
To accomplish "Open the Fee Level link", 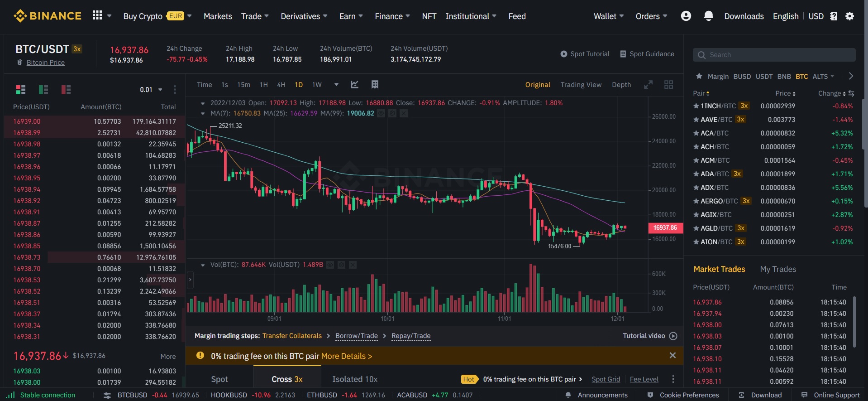I will (x=644, y=379).
